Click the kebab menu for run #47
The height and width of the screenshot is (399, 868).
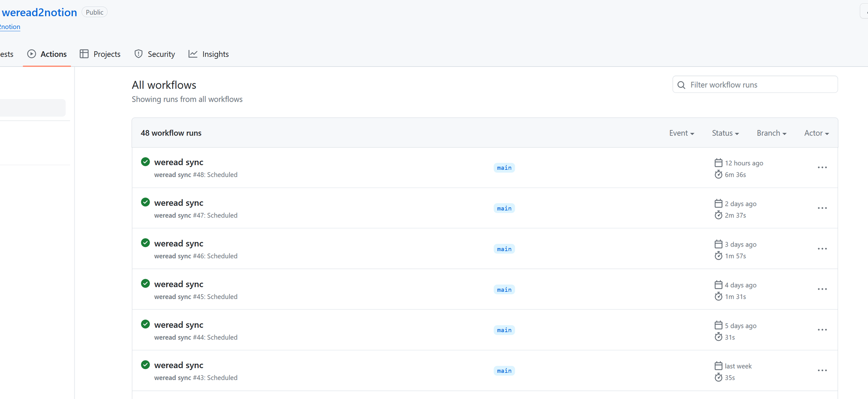pyautogui.click(x=822, y=208)
